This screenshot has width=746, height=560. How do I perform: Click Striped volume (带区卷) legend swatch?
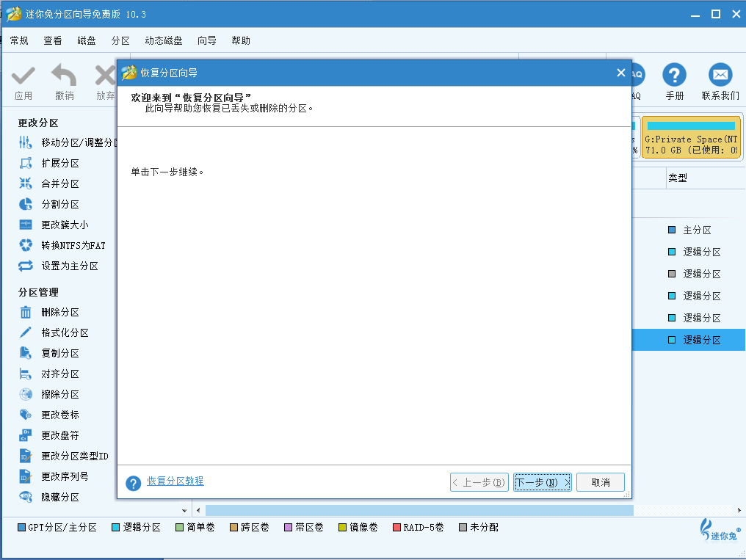coord(288,527)
